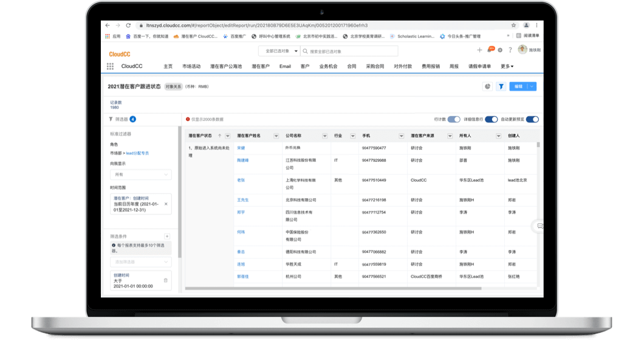Screen dimensions: 644x340
Task: Click the table vertical scrollbar thumb
Action: [538, 145]
